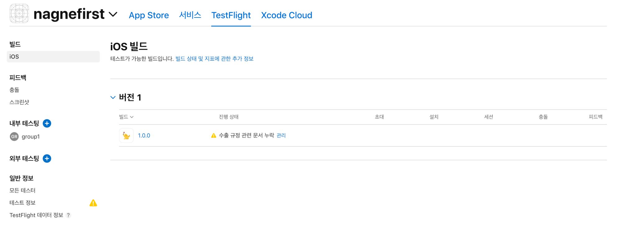
Task: View 모든 테스터 in the sidebar
Action: 22,191
